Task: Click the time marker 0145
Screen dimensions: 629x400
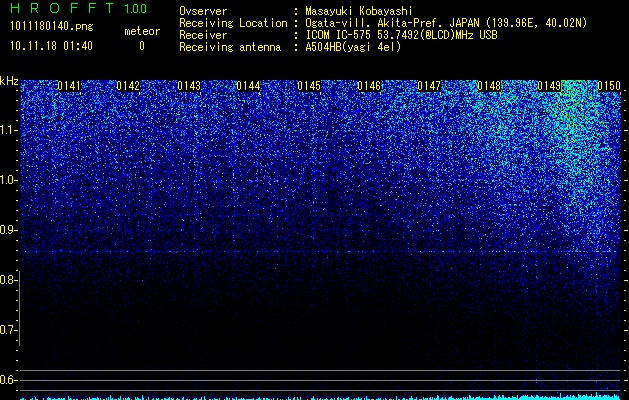Action: (309, 86)
